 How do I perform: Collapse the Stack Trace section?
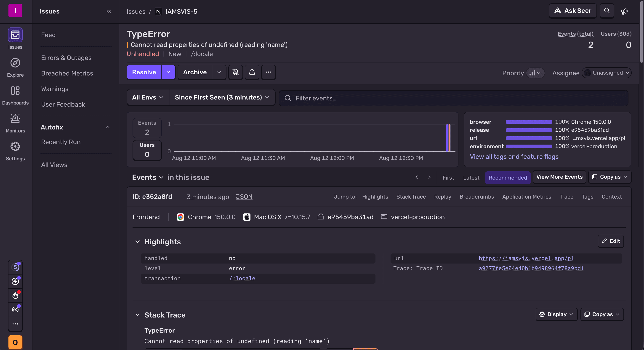[x=138, y=315]
